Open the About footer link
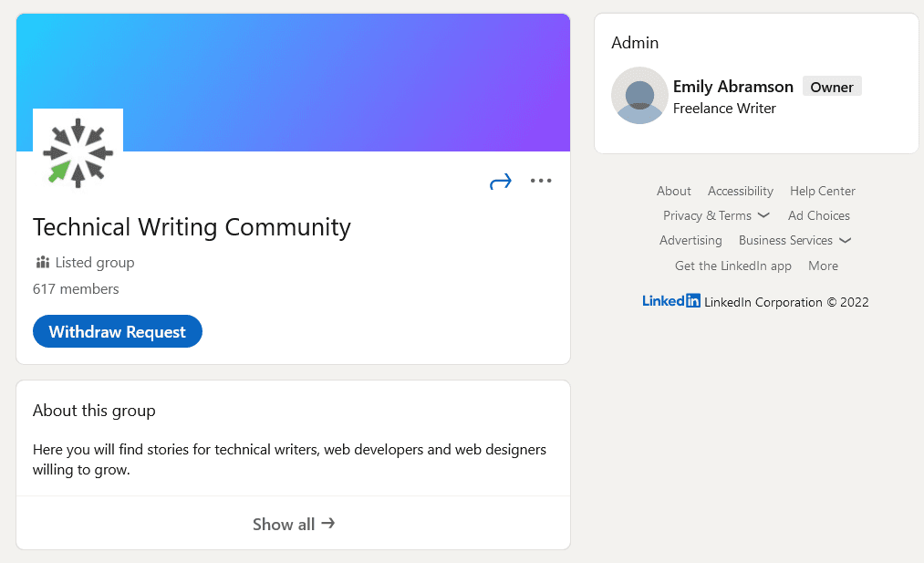Screen dimensions: 924x563 pos(674,191)
